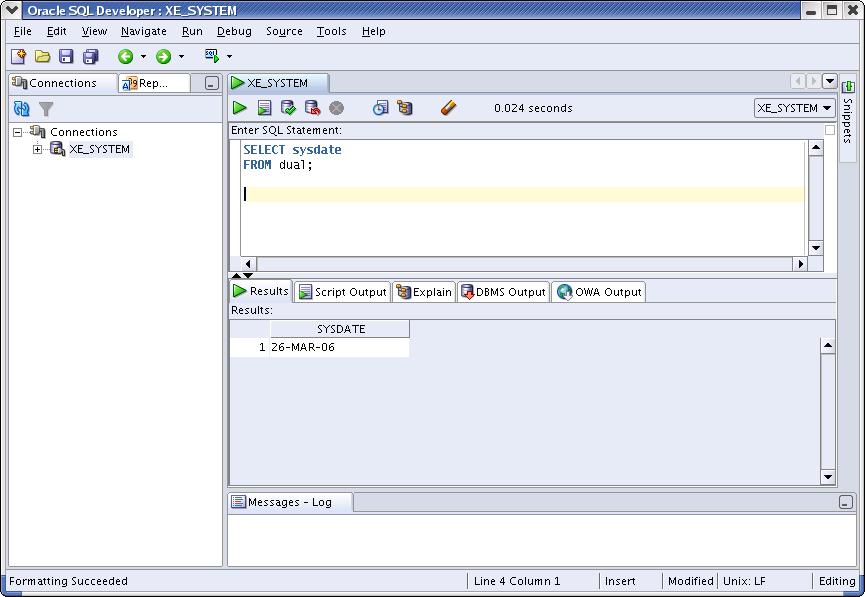Minimize the Connections panel
The height and width of the screenshot is (597, 865).
[211, 83]
